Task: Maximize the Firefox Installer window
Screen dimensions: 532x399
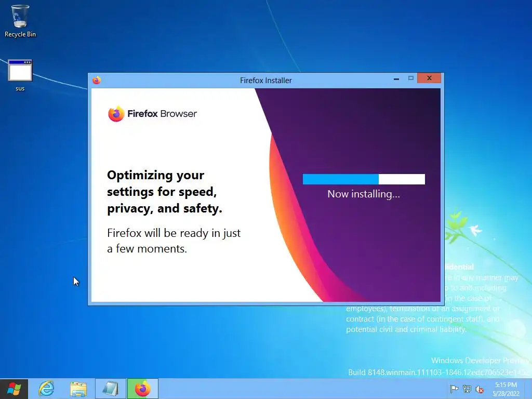Action: (x=410, y=78)
